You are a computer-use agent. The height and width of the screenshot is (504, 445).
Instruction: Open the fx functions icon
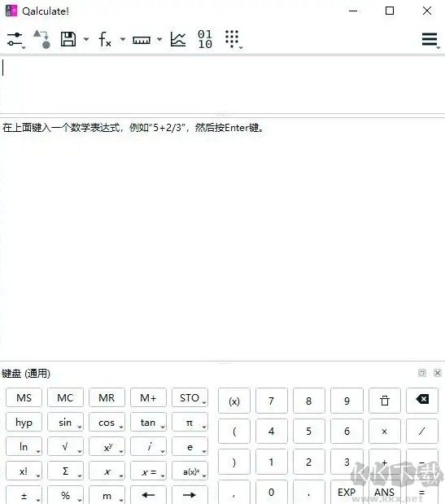105,39
